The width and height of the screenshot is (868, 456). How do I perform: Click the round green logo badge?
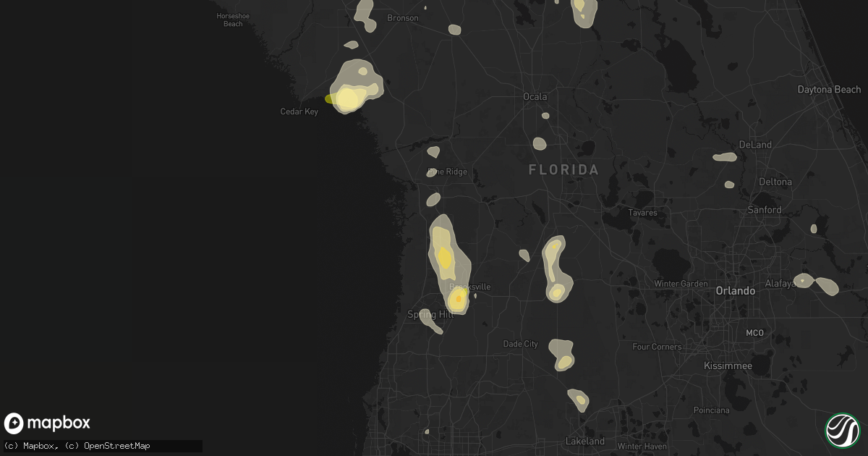click(842, 430)
